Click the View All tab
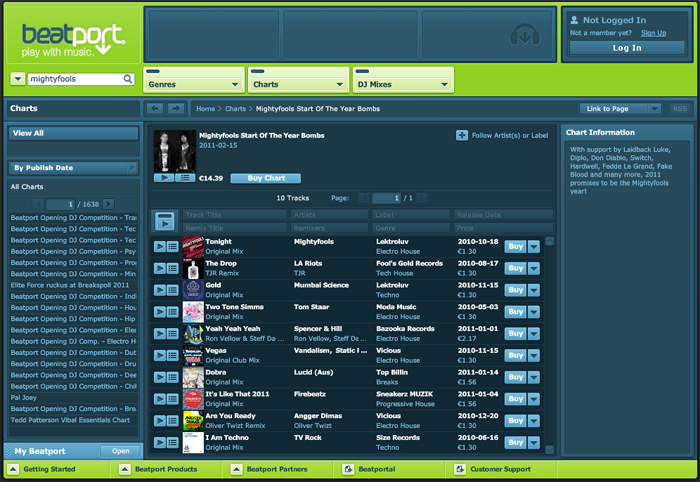700x482 pixels. tap(74, 133)
